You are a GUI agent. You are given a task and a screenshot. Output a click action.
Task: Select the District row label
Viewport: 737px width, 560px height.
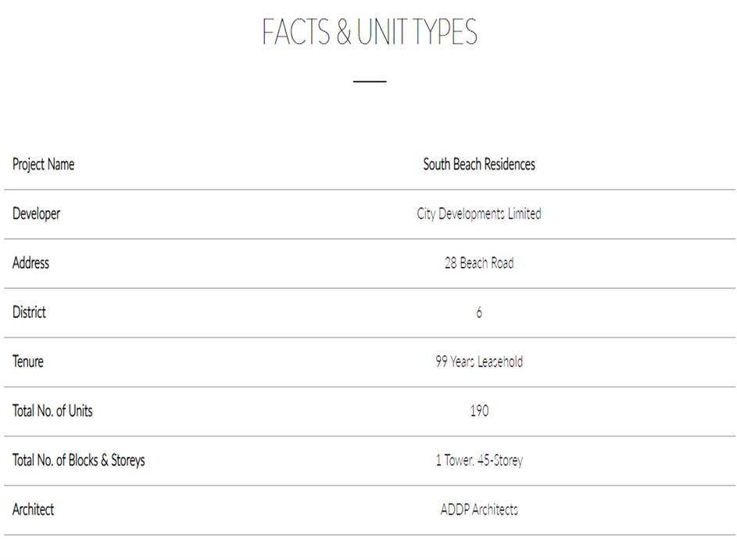point(29,312)
